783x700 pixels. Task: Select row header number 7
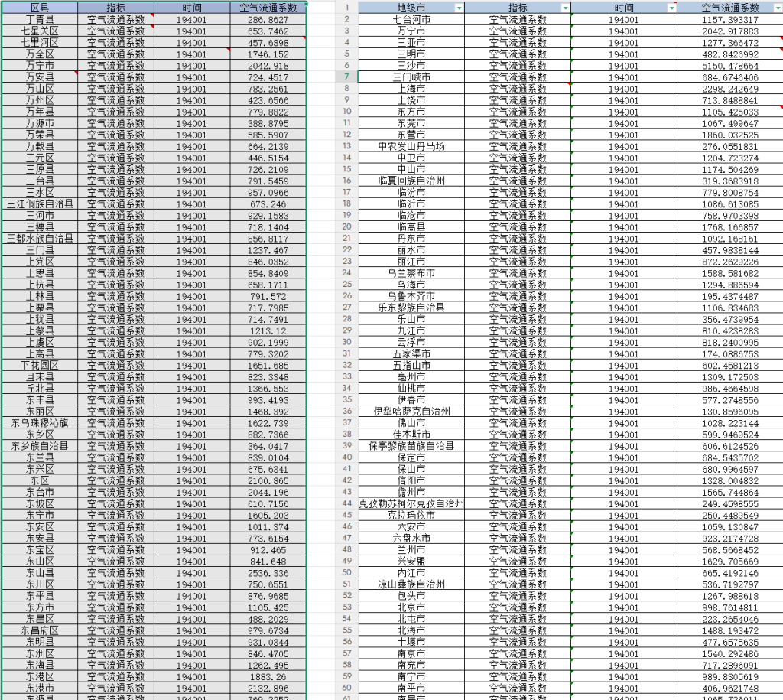[x=346, y=77]
